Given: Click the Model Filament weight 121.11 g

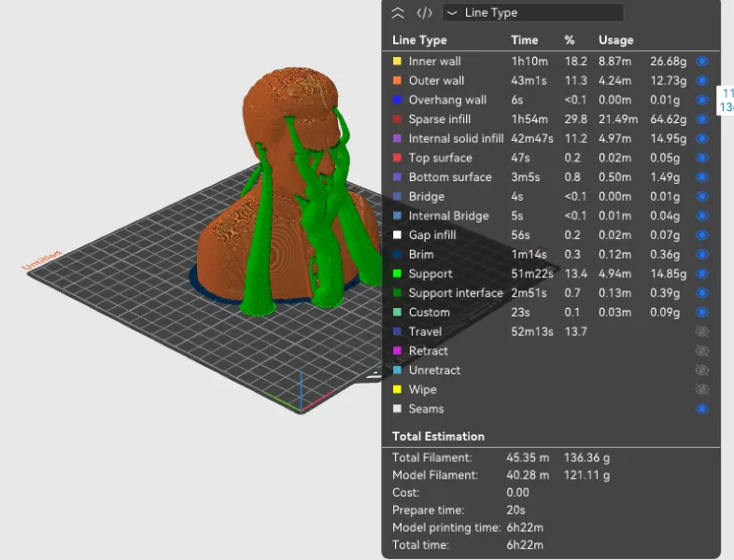Looking at the screenshot, I should click(x=586, y=475).
